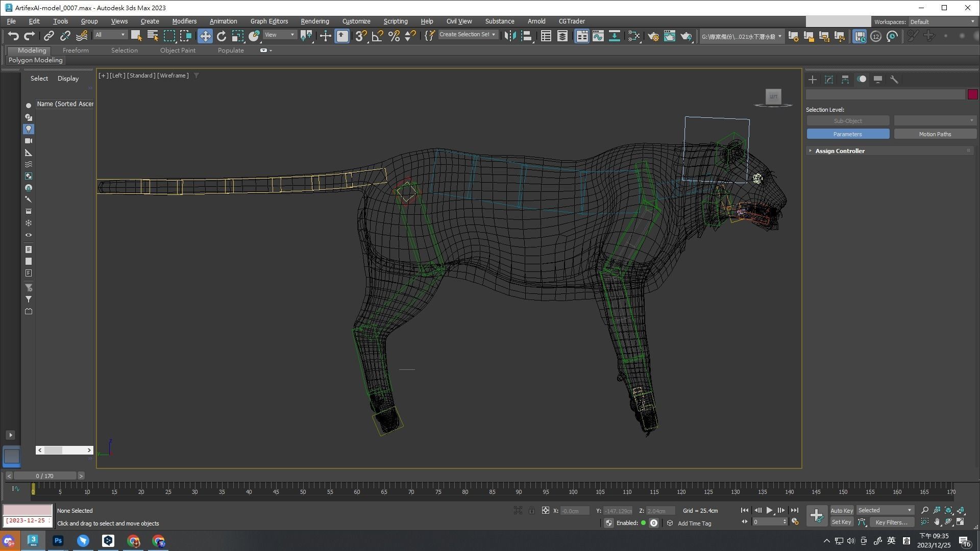Open the Graph Editors menu

(x=269, y=21)
